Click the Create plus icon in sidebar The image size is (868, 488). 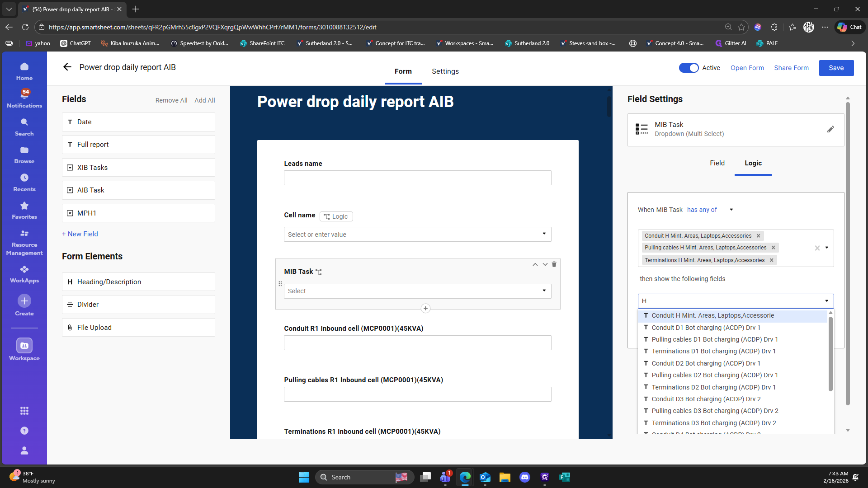click(24, 301)
